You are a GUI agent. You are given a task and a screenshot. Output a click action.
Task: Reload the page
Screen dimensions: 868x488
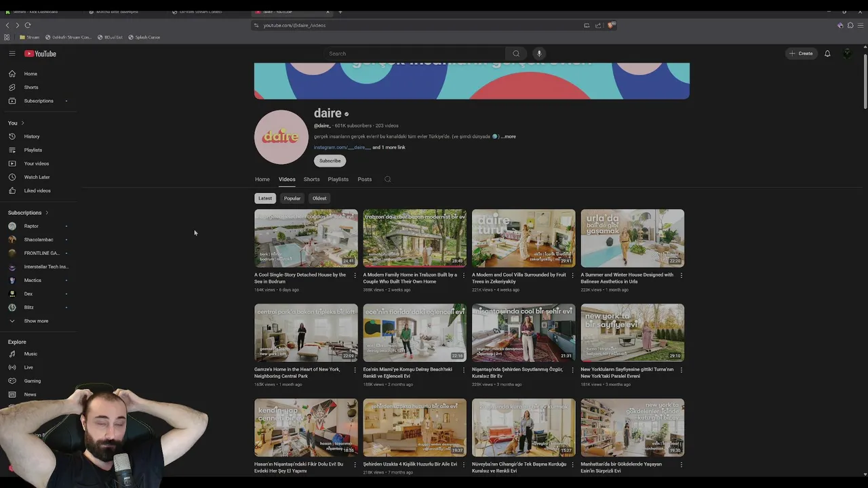[28, 25]
